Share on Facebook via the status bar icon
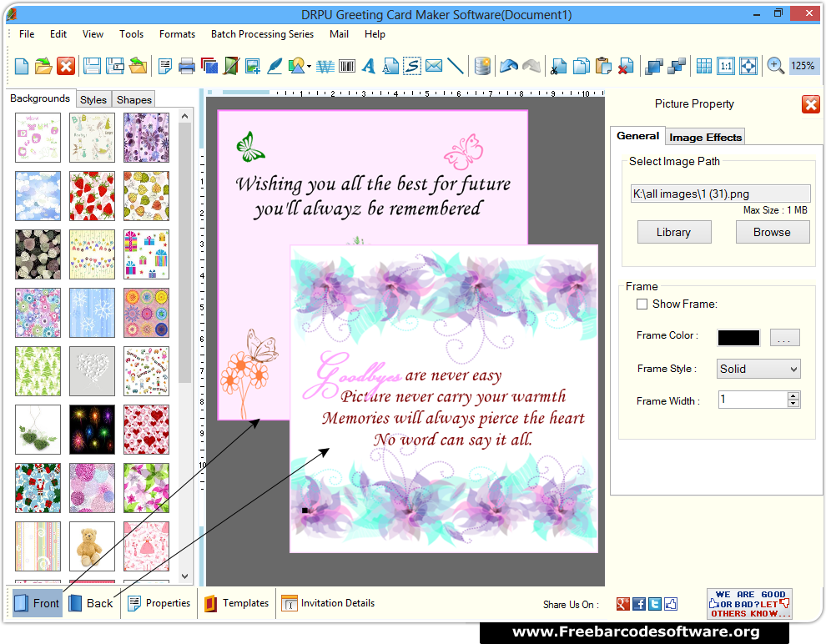Viewport: 826px width, 644px height. point(639,604)
